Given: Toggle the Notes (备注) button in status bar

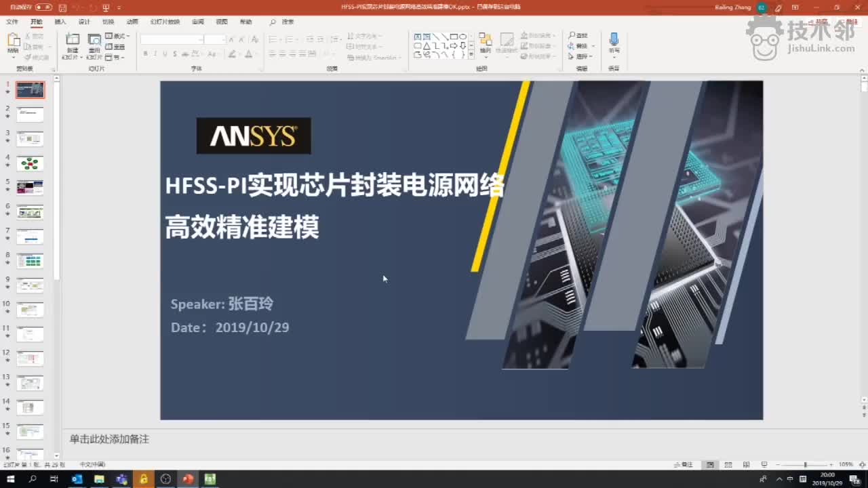Looking at the screenshot, I should click(x=684, y=464).
